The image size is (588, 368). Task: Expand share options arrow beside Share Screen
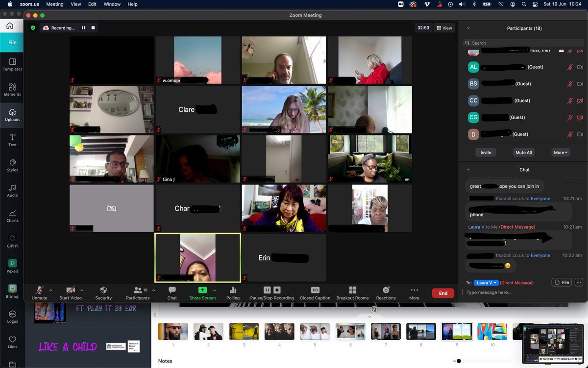pos(214,290)
